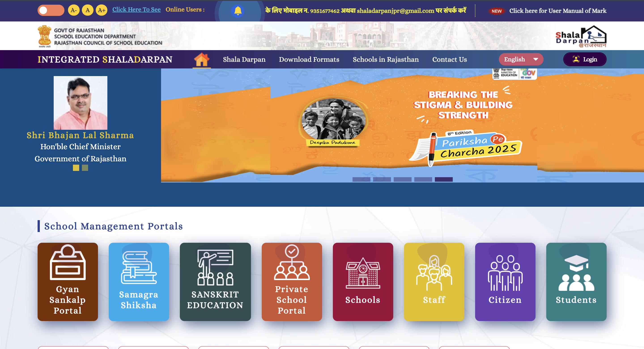Image resolution: width=644 pixels, height=349 pixels.
Task: Click the 'Click Here To See' link
Action: (136, 9)
